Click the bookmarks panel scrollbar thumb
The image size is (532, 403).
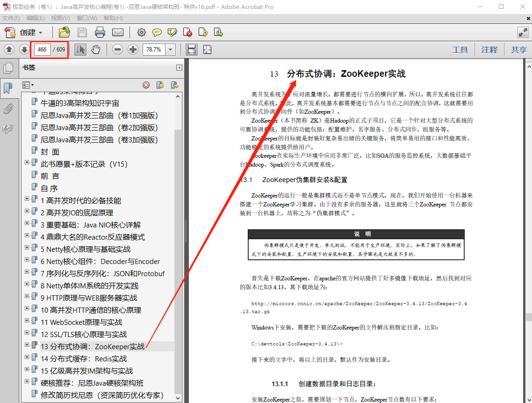pos(178,261)
